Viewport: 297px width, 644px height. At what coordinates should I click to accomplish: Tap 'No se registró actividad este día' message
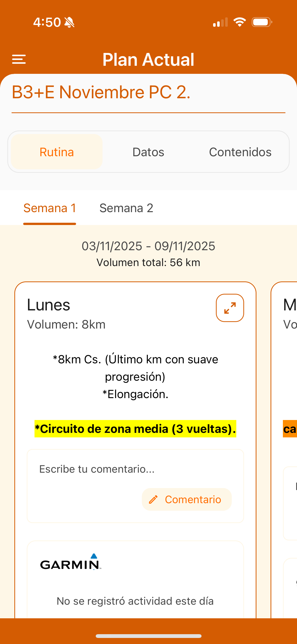tap(135, 601)
